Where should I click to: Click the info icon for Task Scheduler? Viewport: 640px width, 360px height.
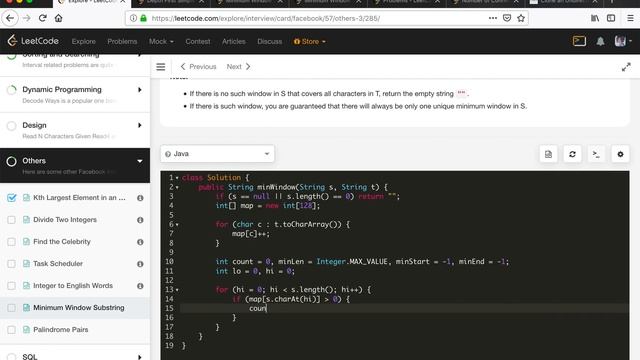[x=140, y=264]
